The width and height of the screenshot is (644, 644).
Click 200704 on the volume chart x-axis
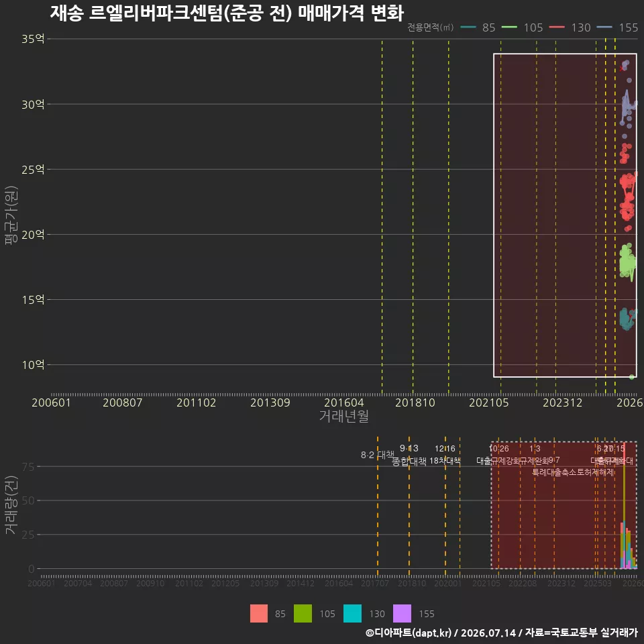tap(78, 583)
